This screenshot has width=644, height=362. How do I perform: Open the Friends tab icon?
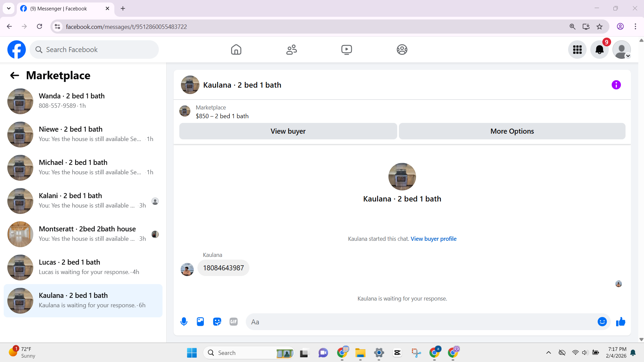pyautogui.click(x=291, y=50)
